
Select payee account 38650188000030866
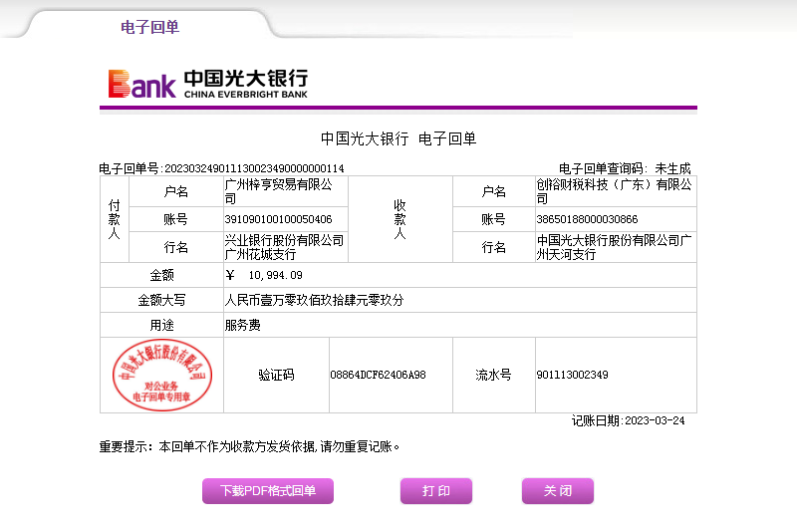tap(587, 219)
